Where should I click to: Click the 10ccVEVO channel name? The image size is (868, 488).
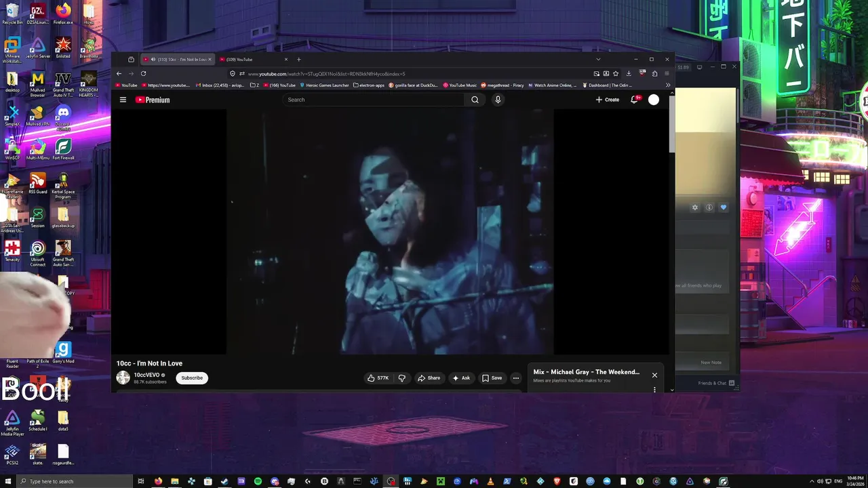(146, 375)
